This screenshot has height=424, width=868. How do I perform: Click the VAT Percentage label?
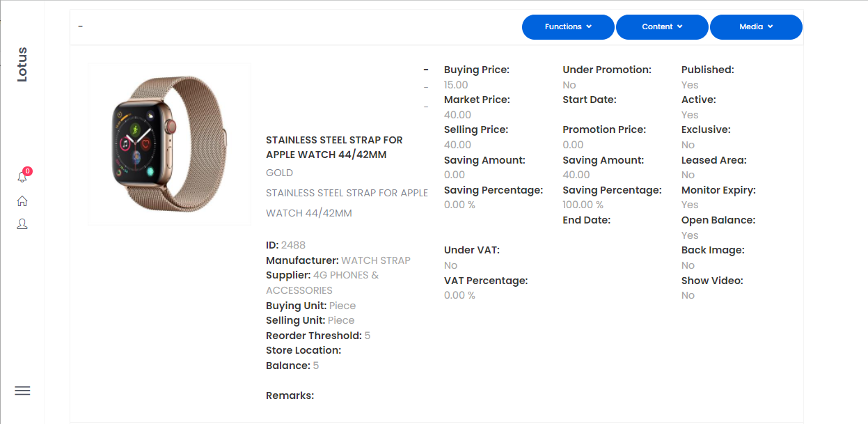coord(486,281)
